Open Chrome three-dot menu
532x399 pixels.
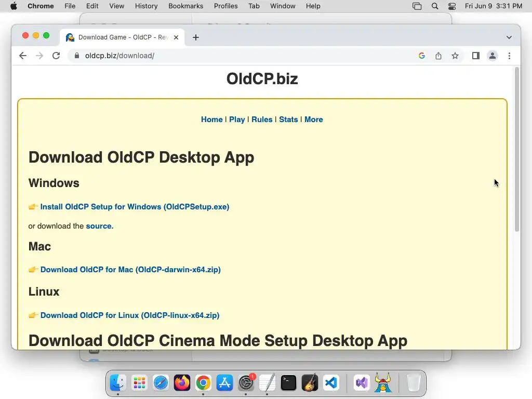point(509,56)
